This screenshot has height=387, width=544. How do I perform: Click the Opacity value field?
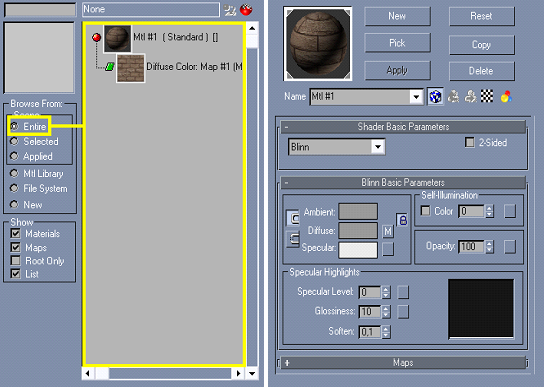pos(472,247)
